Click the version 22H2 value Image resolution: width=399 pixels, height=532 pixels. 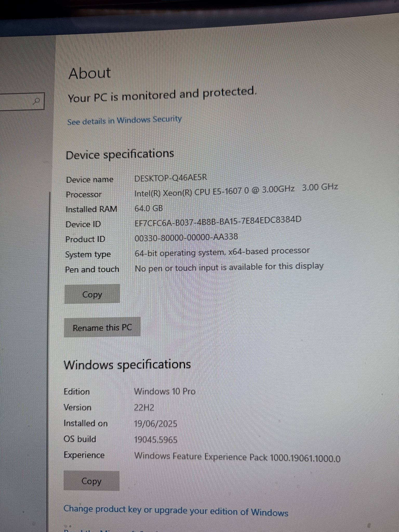point(144,408)
